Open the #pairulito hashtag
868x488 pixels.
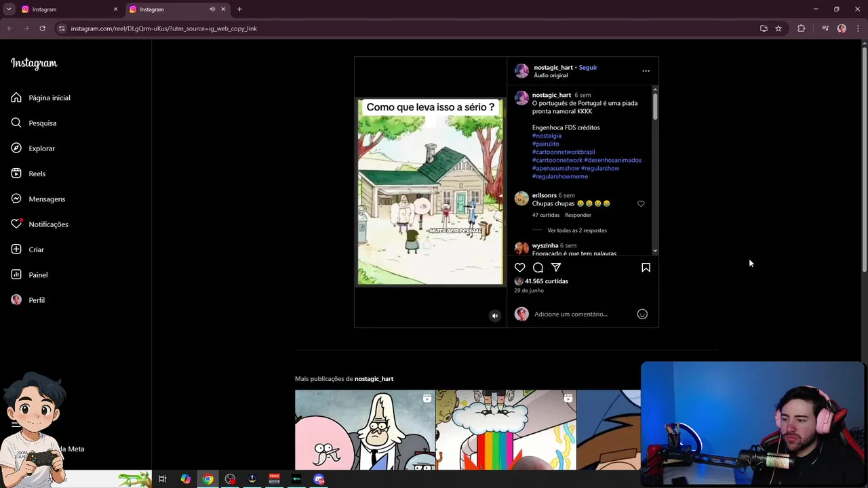pyautogui.click(x=546, y=144)
